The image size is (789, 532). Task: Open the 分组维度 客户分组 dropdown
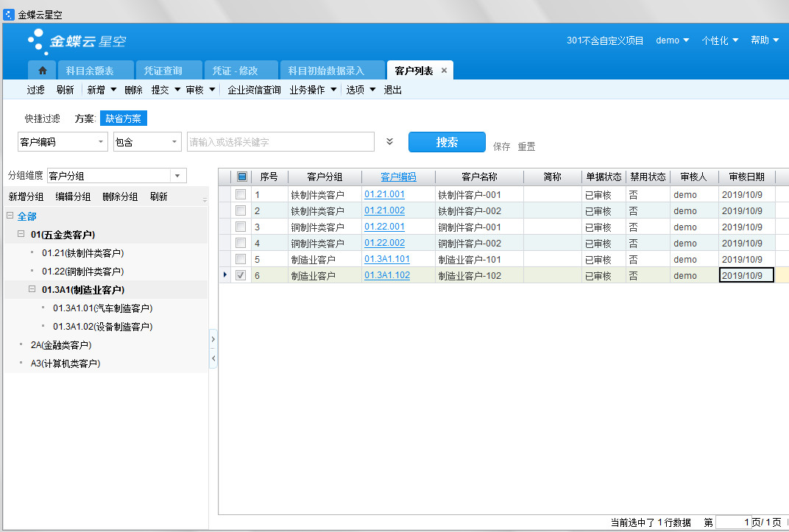pos(177,176)
